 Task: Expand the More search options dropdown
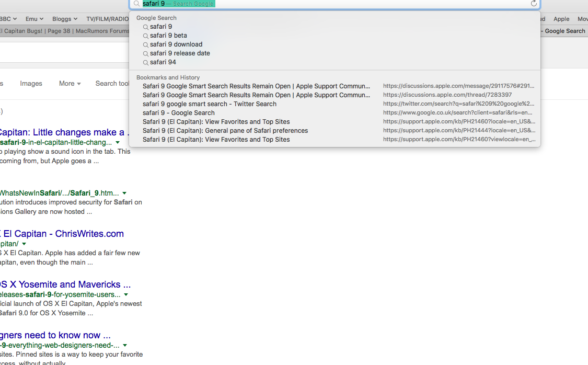(x=70, y=83)
